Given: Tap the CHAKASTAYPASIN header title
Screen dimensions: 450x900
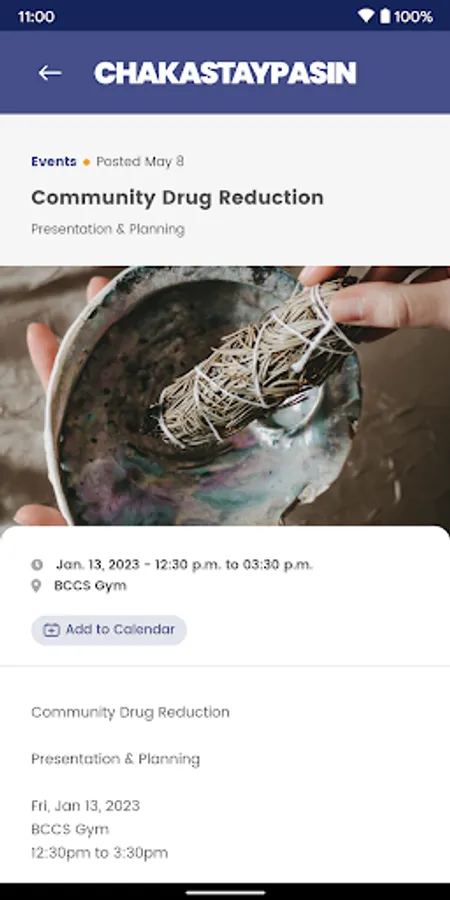Looking at the screenshot, I should (225, 73).
